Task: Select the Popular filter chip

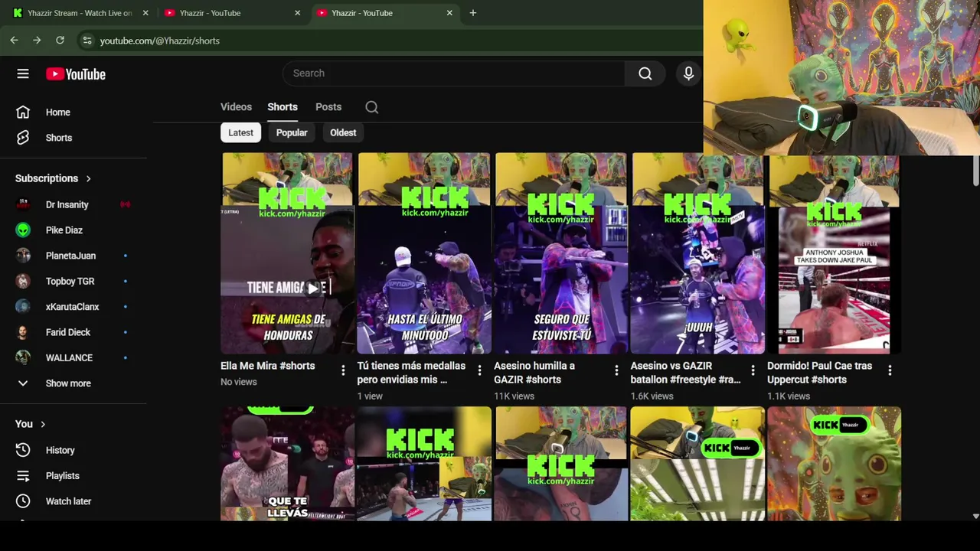Action: tap(292, 132)
